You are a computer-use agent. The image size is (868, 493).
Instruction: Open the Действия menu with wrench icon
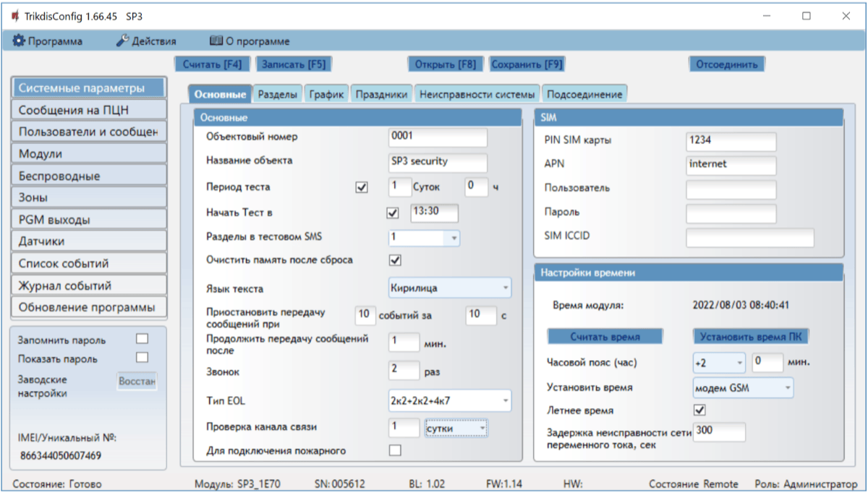pos(146,41)
